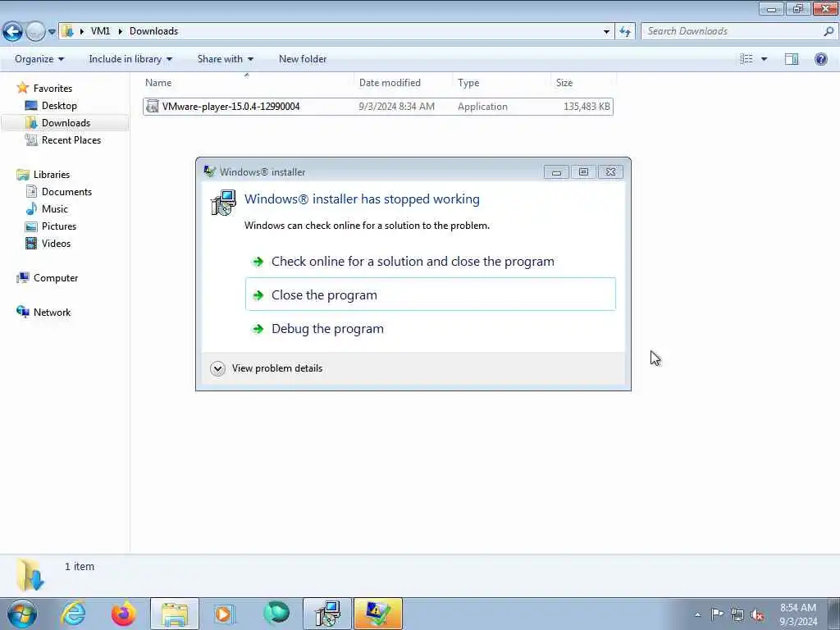Click the magnifier search icon
The height and width of the screenshot is (630, 840).
coord(829,31)
